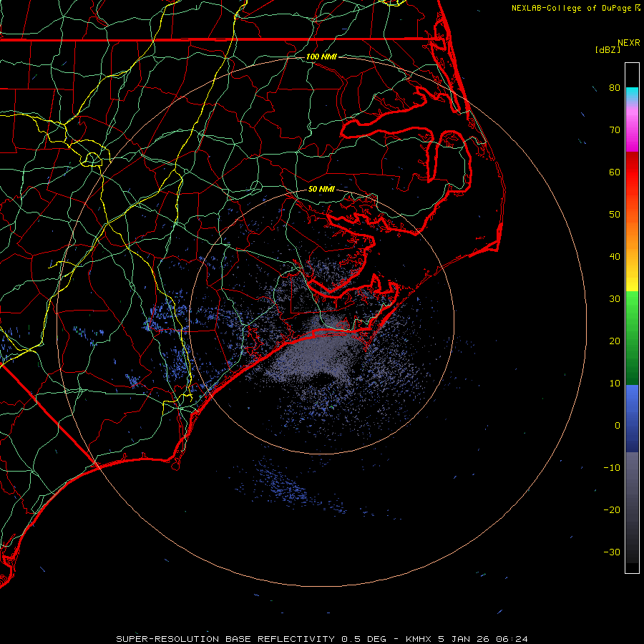Click the 30 dBZ scale value
644x644 pixels.
point(615,299)
